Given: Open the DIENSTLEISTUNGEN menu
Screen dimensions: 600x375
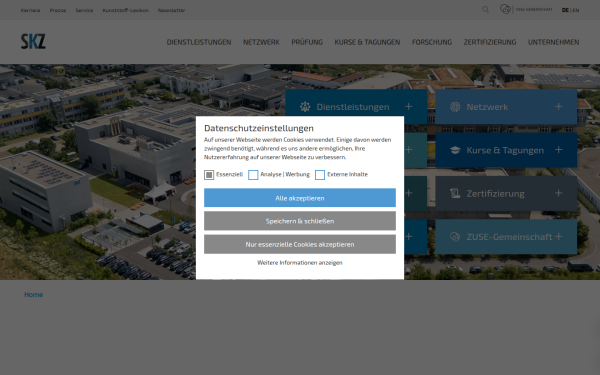Looking at the screenshot, I should point(199,42).
